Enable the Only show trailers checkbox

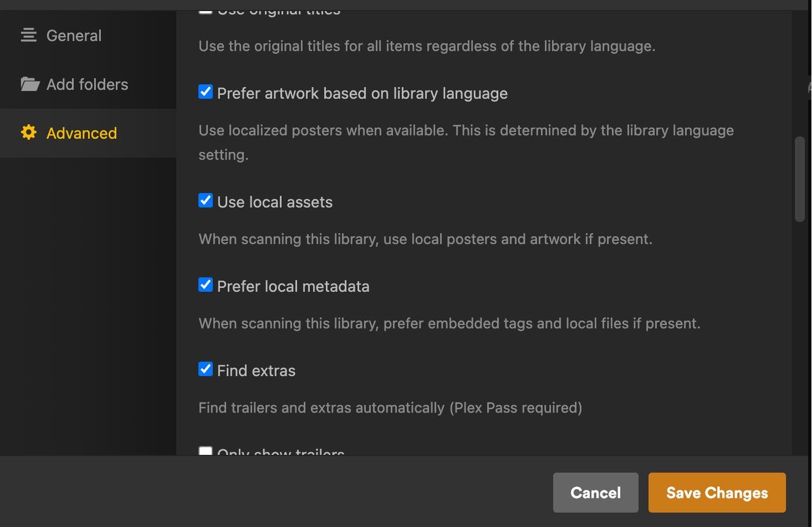coord(205,451)
